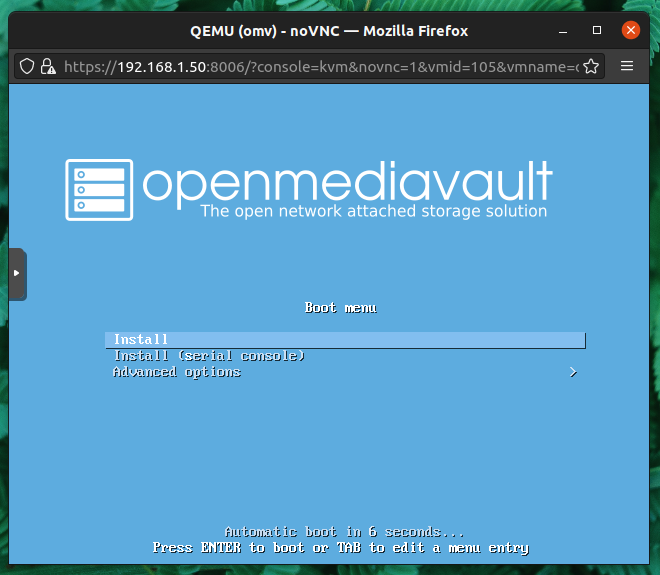Click the Advanced options chevron arrow
The image size is (660, 575).
click(573, 372)
